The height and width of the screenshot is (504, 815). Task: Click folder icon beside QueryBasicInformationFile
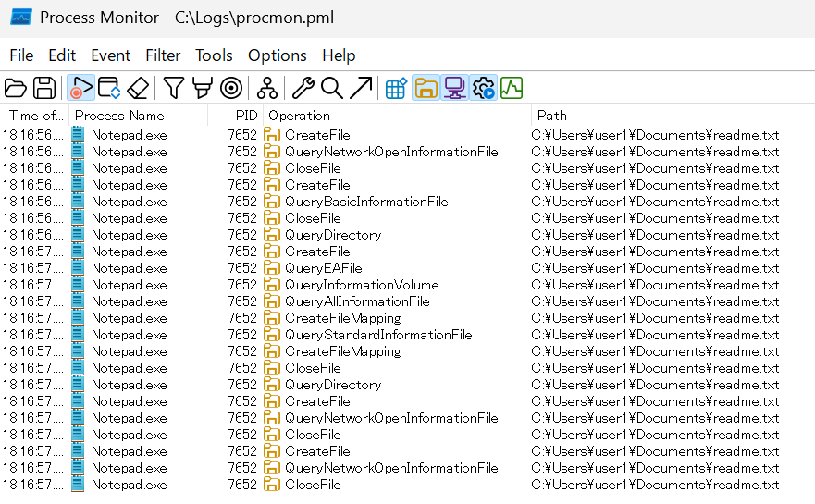point(272,202)
